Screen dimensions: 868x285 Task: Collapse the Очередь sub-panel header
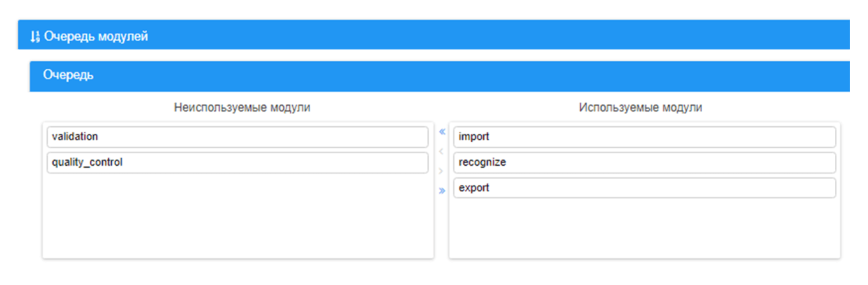[x=440, y=76]
